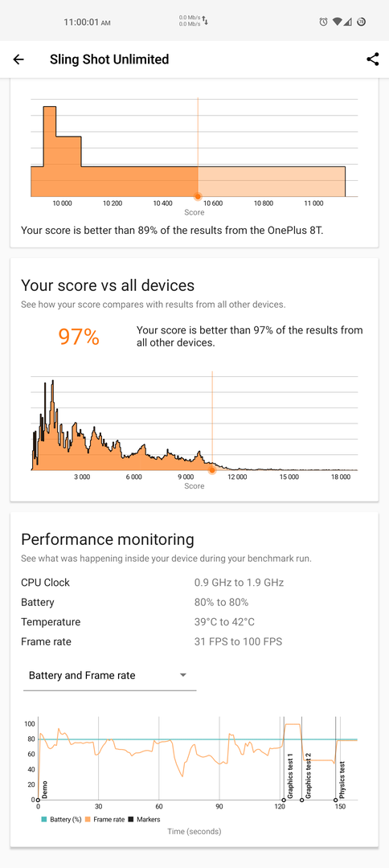Viewport: 389px width, 868px height.
Task: Tap the cellular signal status icon
Action: pos(347,23)
